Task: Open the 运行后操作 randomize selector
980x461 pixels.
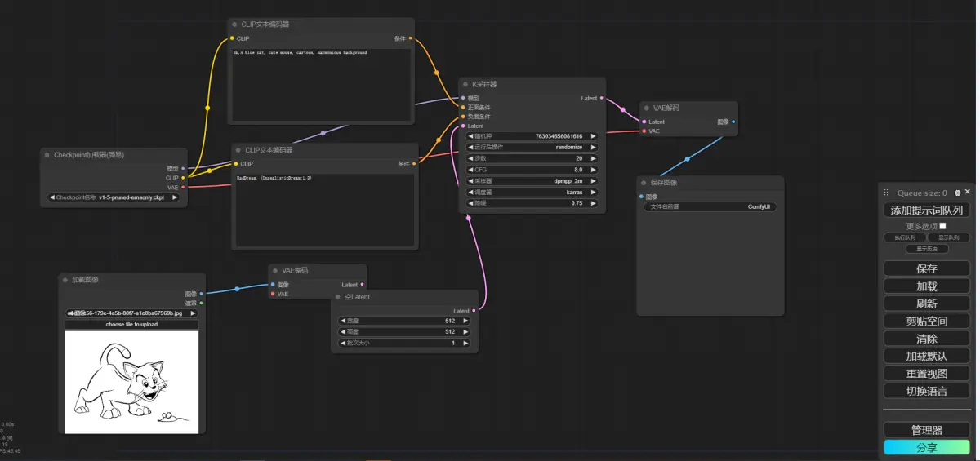Action: point(532,148)
